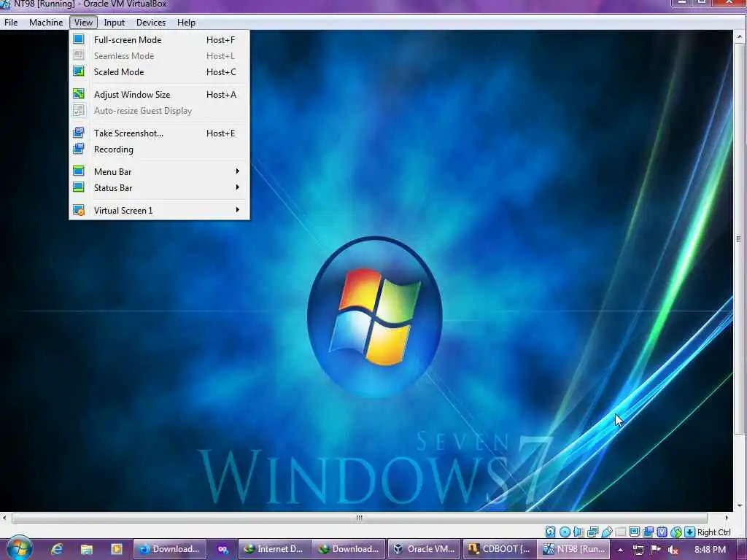Choose Take Screenshot... menu entry

click(x=159, y=133)
